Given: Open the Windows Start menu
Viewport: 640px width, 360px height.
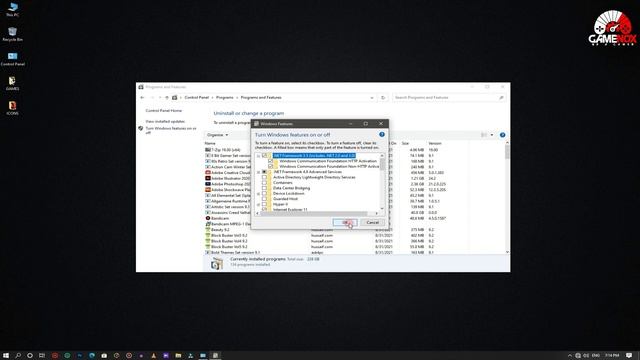Looking at the screenshot, I should tap(6, 356).
